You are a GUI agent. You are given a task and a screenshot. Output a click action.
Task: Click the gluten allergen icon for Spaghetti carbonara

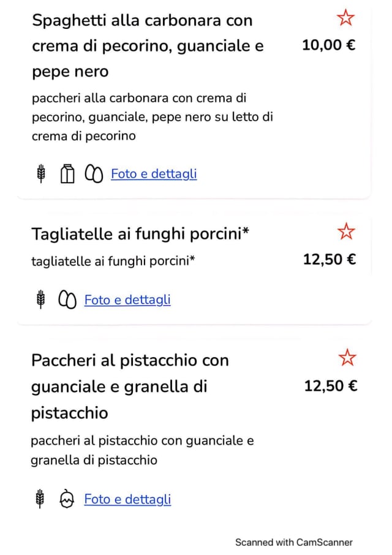click(41, 174)
